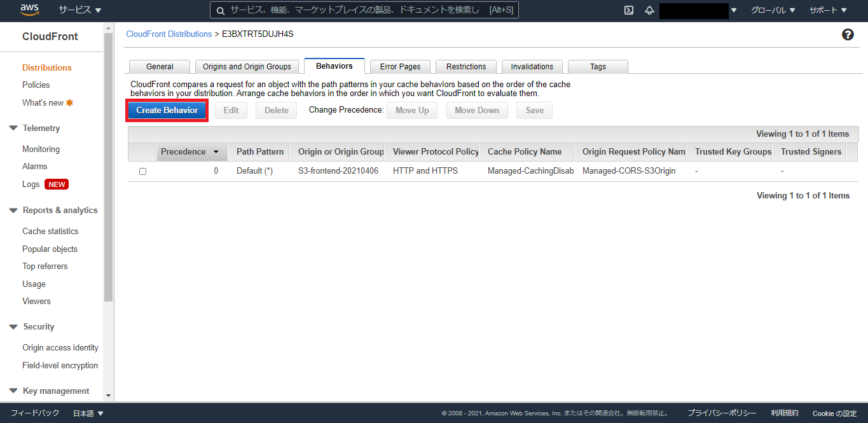Click the Create Behavior button
Screen dimensions: 868x423
[x=167, y=110]
